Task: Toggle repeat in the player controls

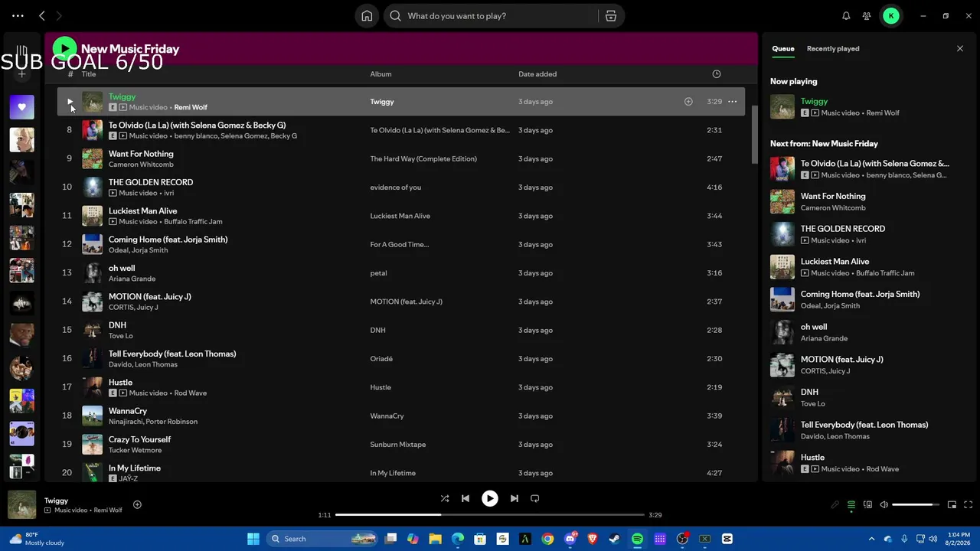Action: tap(535, 498)
